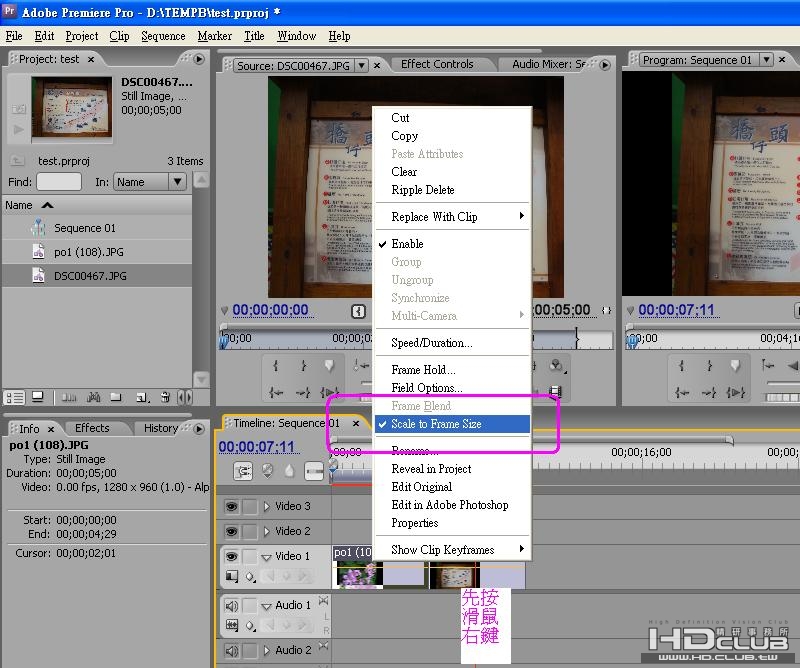Toggle lock box on Audio 1 track
800x668 pixels.
tap(249, 606)
